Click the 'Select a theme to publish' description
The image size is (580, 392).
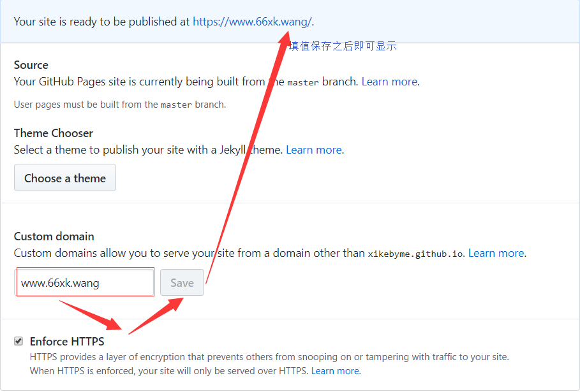point(148,150)
